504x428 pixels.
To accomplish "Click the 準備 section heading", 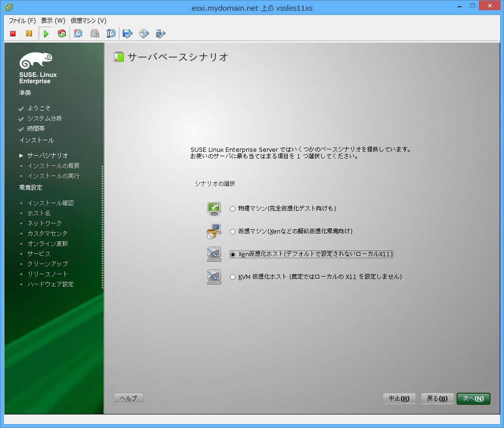I will pos(25,93).
